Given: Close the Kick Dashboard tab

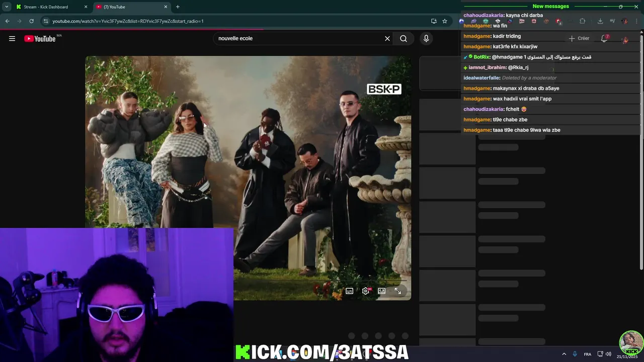Looking at the screenshot, I should point(86,7).
